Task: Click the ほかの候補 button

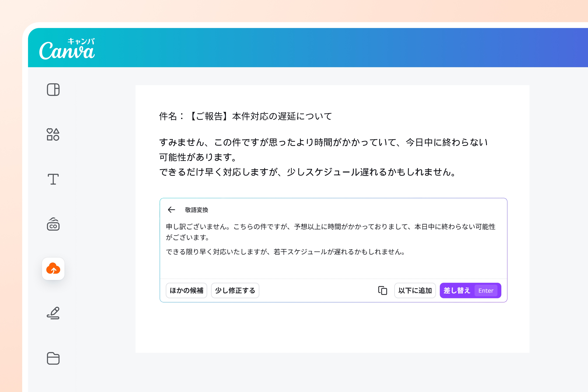Action: 187,290
